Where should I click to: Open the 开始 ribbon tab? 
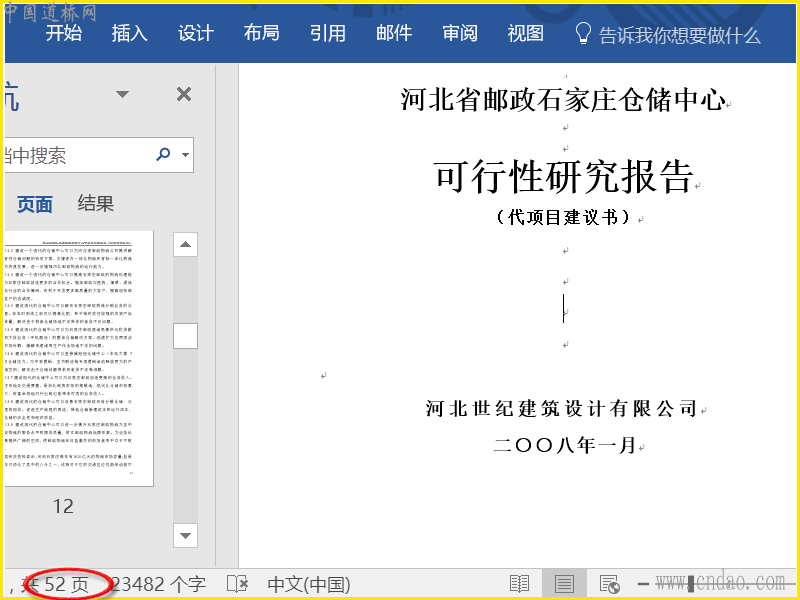(x=64, y=33)
